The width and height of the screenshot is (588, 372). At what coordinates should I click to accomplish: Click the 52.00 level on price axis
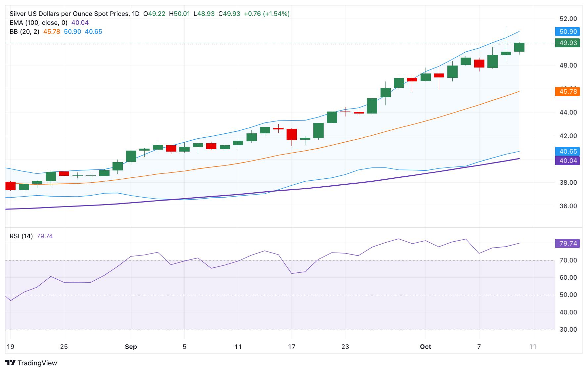click(x=568, y=19)
